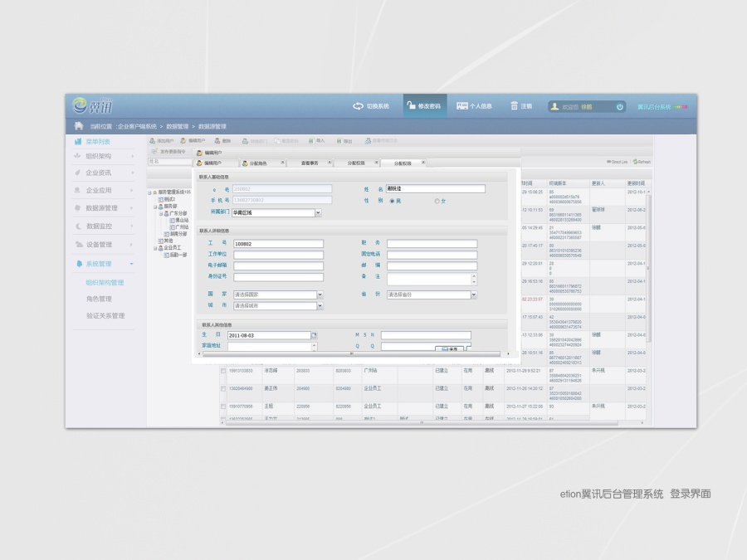Open 修改密码 change password

[425, 106]
